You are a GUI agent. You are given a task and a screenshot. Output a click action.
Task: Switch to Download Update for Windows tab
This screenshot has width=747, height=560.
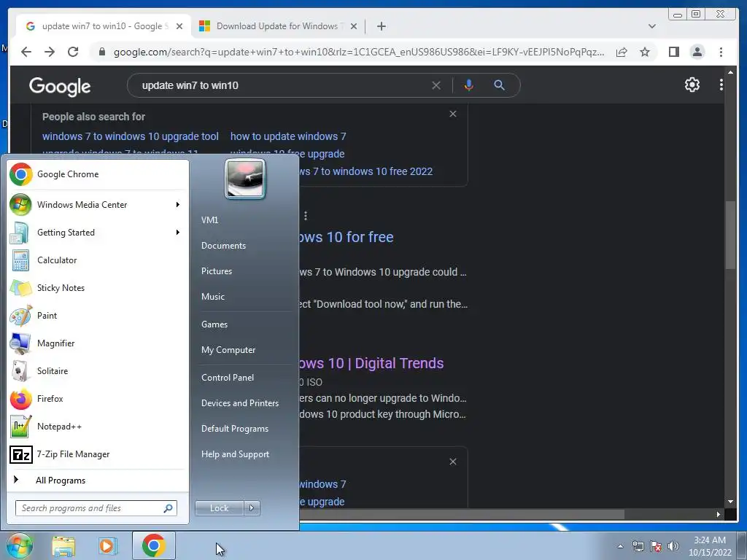[278, 26]
